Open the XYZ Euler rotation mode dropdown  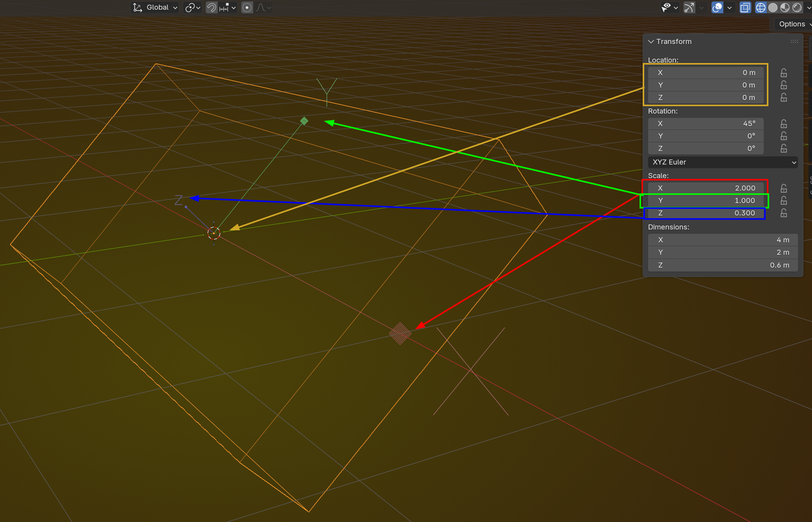(723, 162)
